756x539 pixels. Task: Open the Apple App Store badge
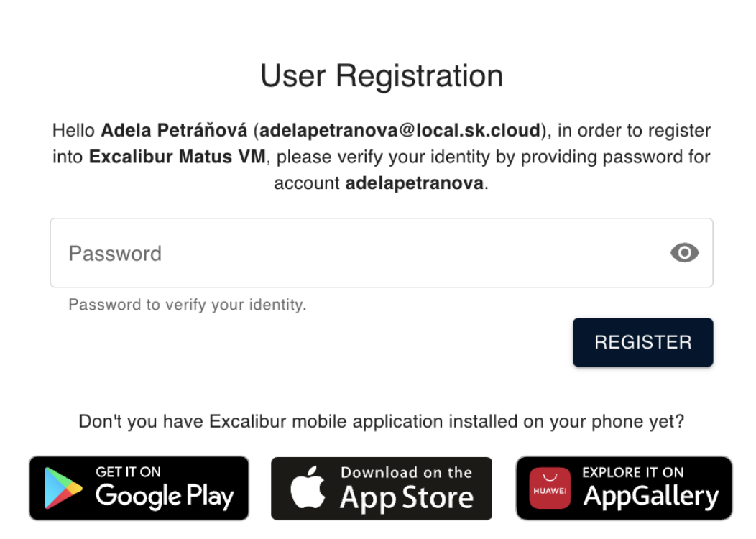pos(382,488)
